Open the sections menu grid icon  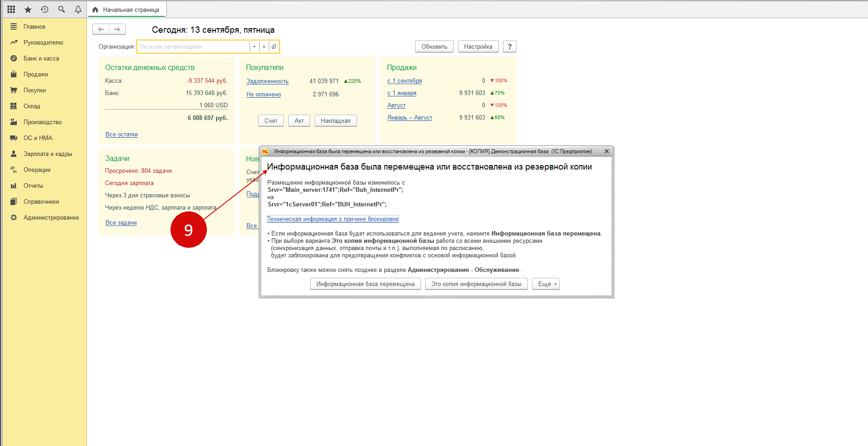tap(11, 10)
